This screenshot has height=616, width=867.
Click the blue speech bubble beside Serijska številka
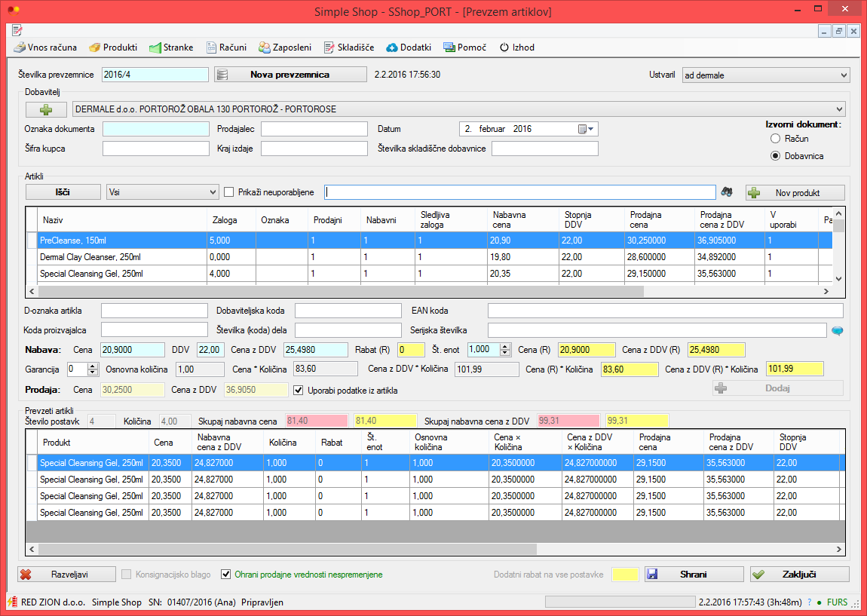838,331
